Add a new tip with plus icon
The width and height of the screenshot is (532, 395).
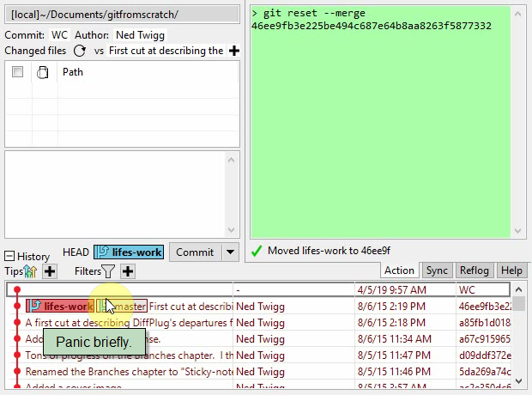click(50, 271)
